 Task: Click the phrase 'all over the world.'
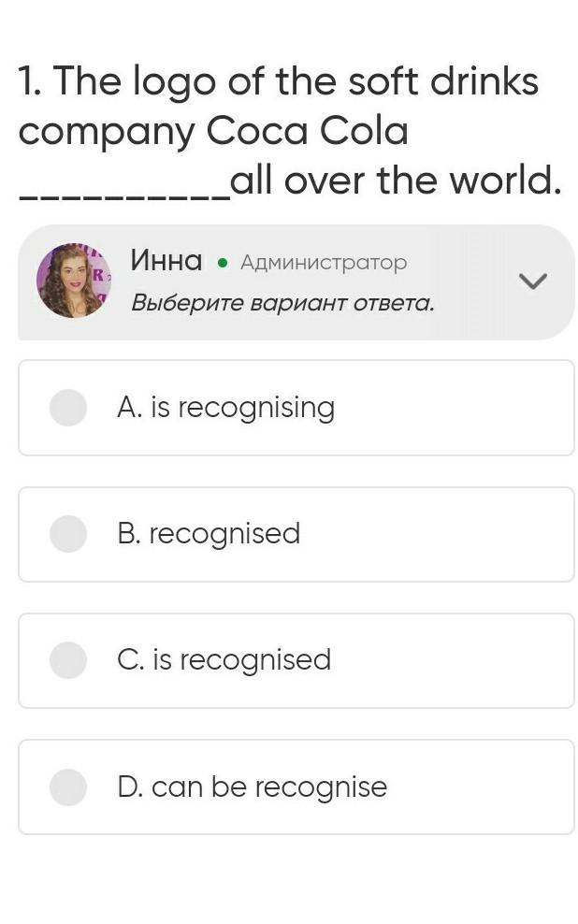click(x=397, y=180)
